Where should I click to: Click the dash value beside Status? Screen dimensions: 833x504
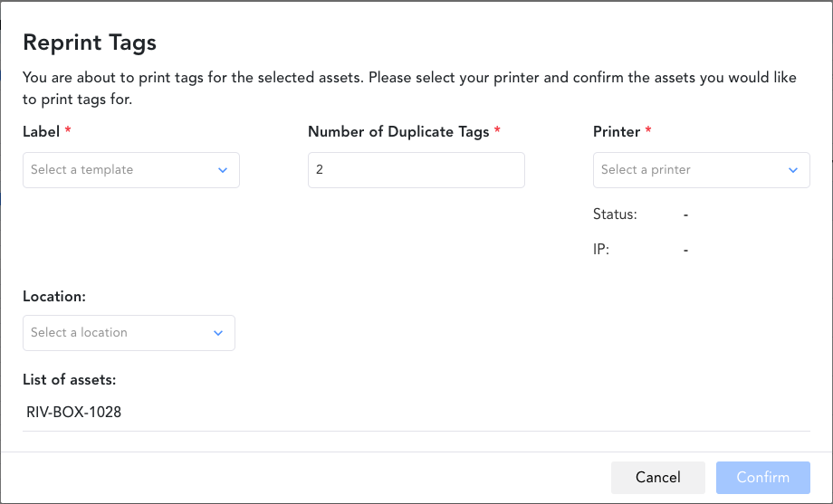(686, 214)
